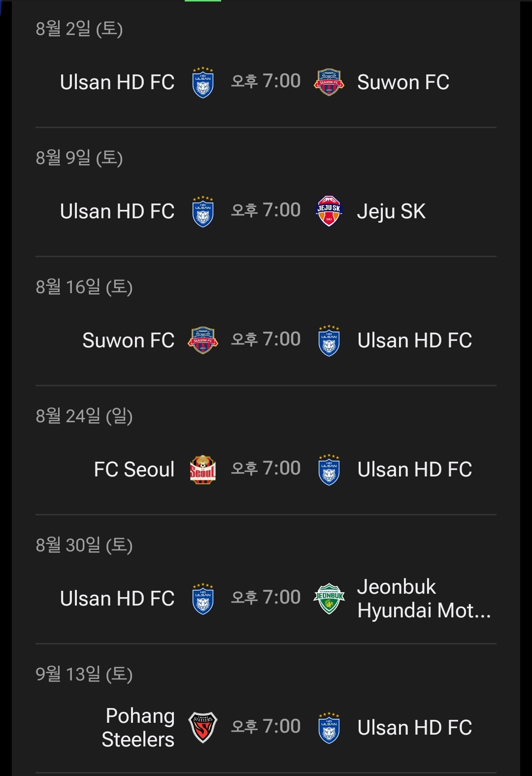Screen dimensions: 532x776
Task: Tap the Pohang Steelers crest
Action: pos(203,728)
